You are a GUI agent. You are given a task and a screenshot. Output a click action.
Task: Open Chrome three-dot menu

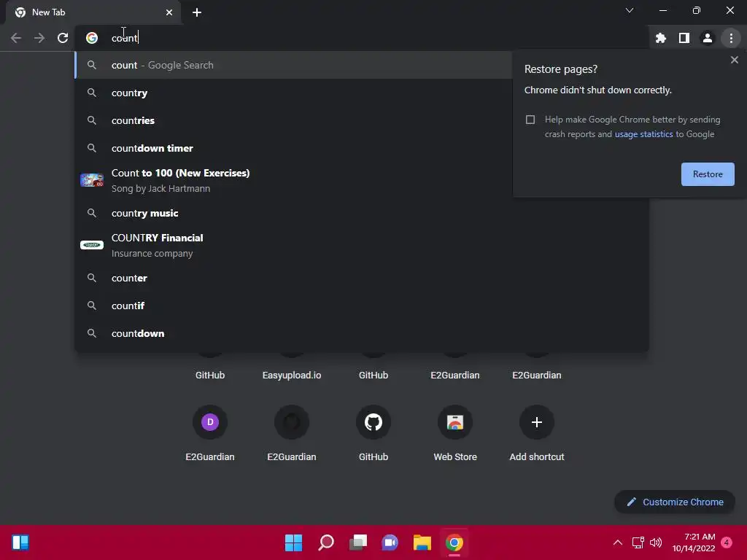[731, 38]
